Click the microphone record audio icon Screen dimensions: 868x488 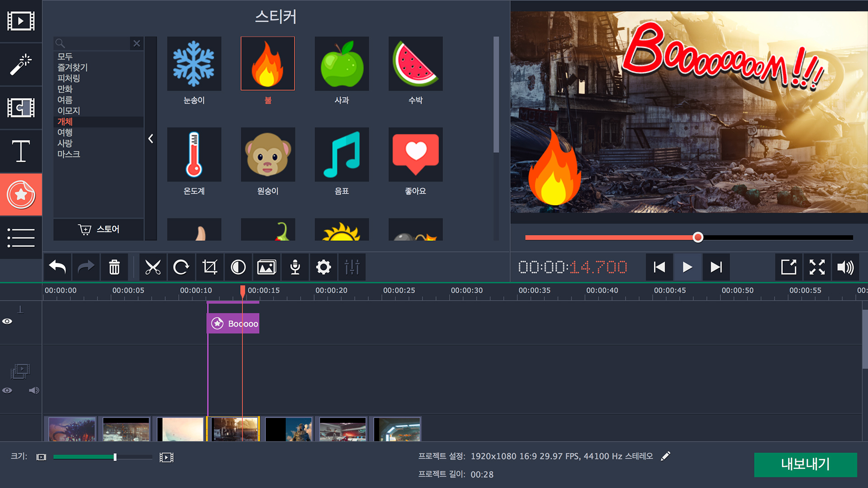[x=295, y=267]
